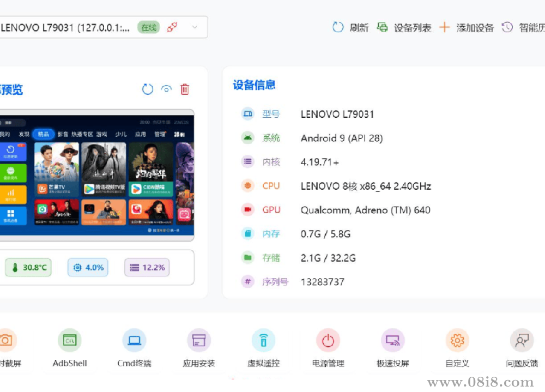Toggle the preview visibility eye icon
Image resolution: width=545 pixels, height=392 pixels.
pos(166,89)
